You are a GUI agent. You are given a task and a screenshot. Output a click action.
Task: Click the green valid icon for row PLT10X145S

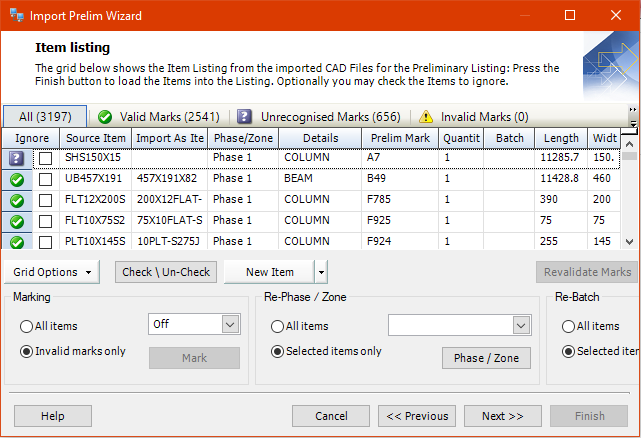16,241
